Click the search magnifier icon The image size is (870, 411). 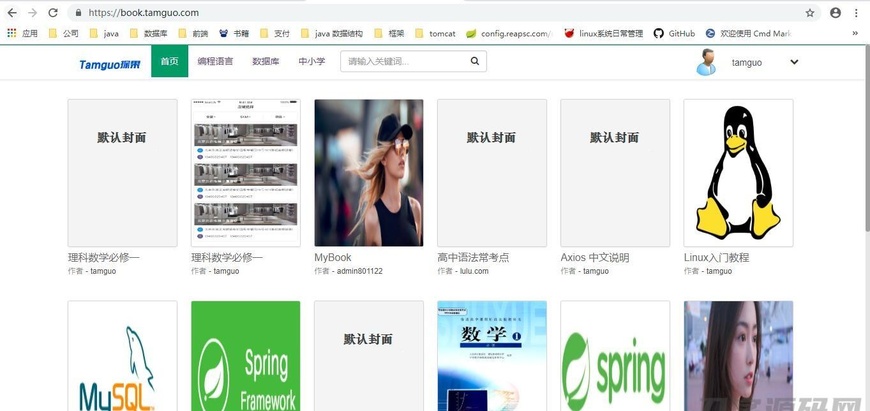(475, 62)
